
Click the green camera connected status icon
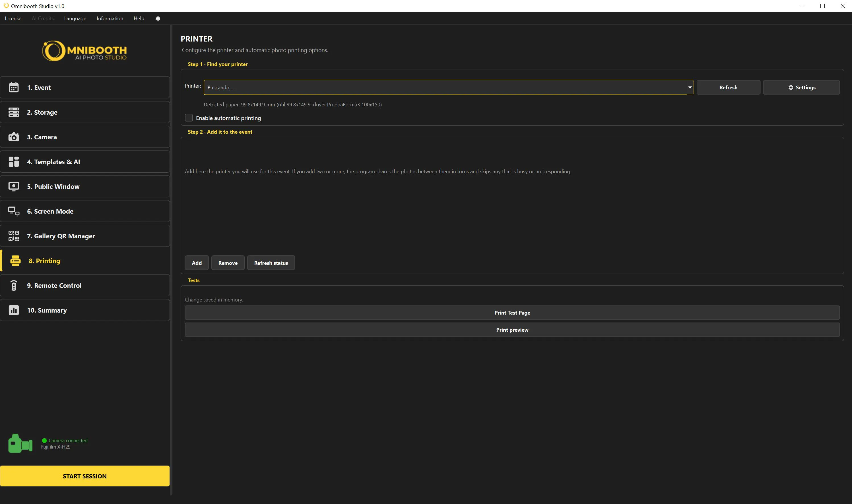20,443
